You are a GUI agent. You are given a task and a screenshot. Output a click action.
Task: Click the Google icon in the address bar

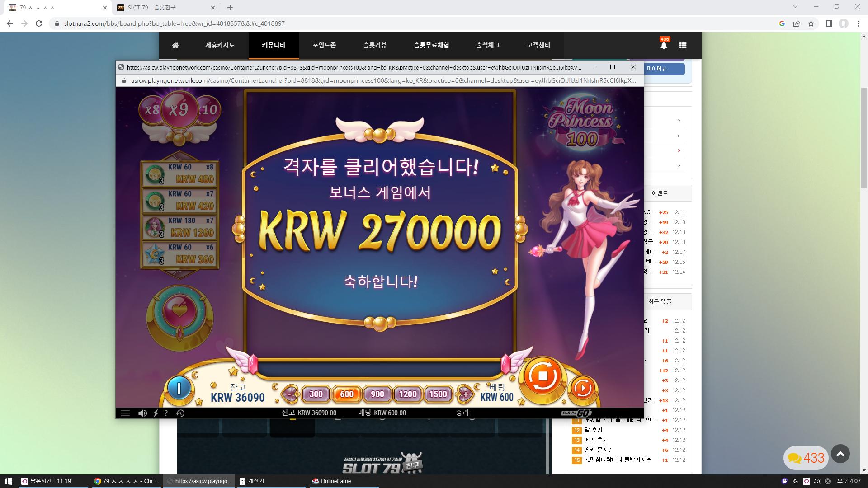pos(782,23)
